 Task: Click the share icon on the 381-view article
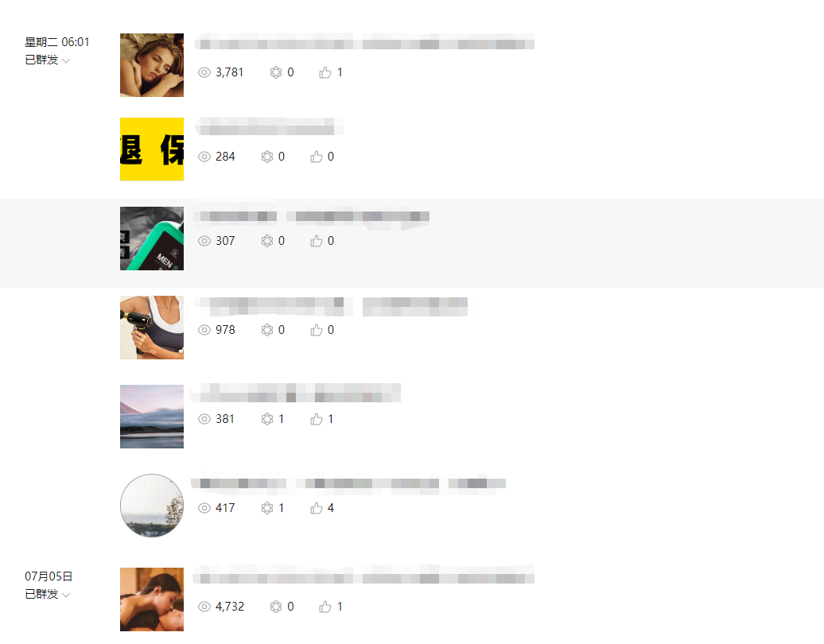point(267,419)
